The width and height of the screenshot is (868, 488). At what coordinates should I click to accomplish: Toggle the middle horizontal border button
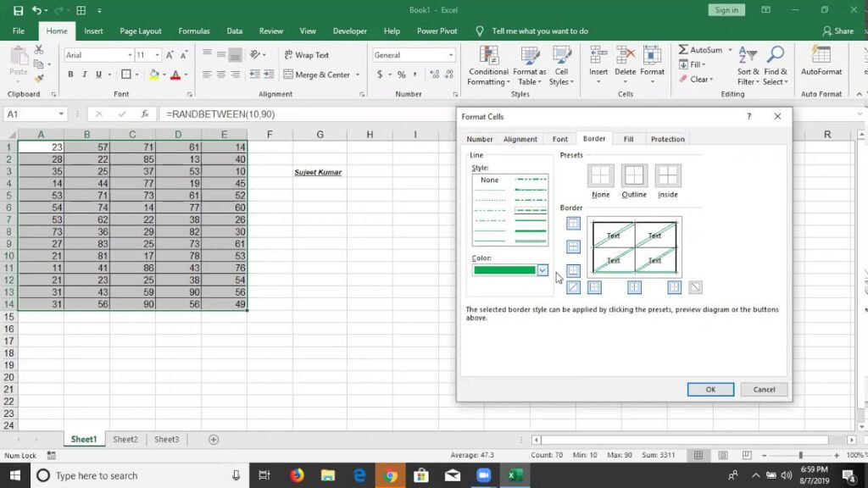point(574,247)
